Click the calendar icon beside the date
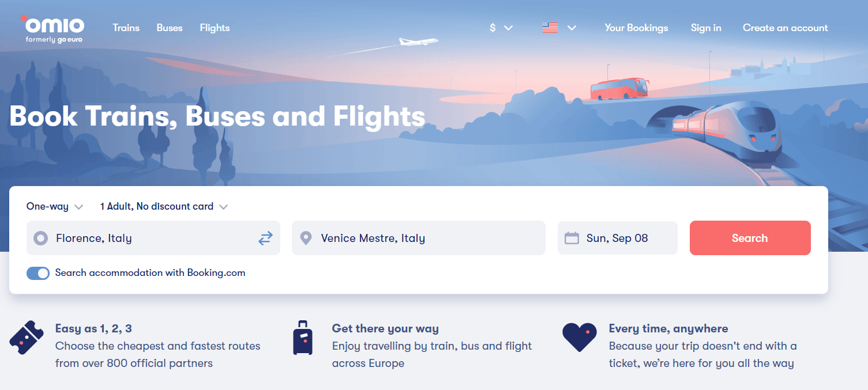This screenshot has width=868, height=390. point(571,237)
